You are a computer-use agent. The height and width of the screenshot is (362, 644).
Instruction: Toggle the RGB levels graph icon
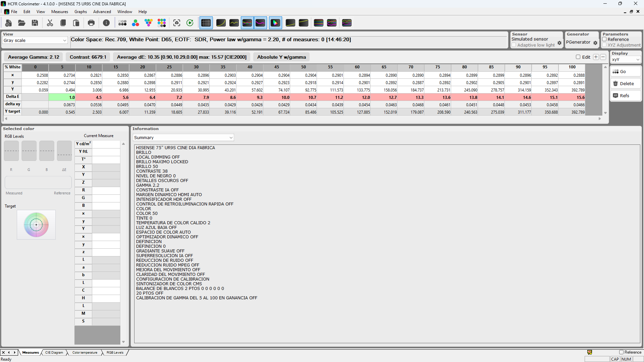point(247,23)
